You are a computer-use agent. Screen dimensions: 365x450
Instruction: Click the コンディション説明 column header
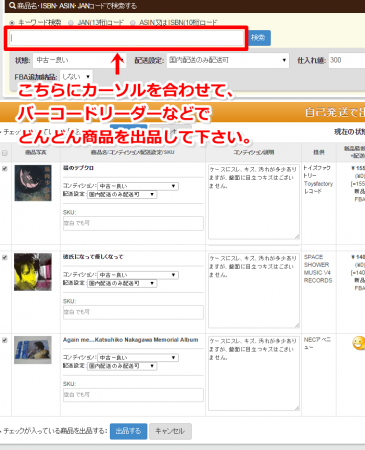click(x=254, y=152)
